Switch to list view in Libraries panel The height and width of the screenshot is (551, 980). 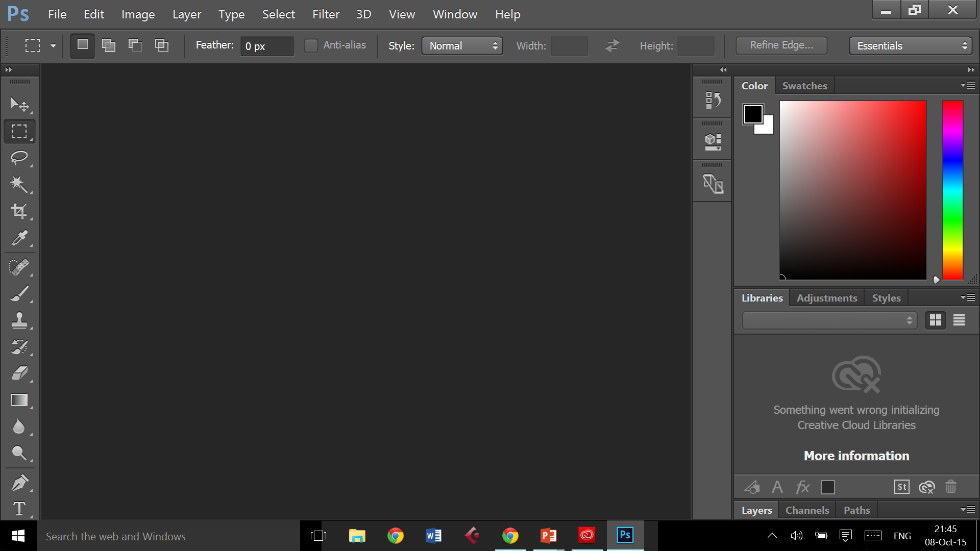pos(959,320)
